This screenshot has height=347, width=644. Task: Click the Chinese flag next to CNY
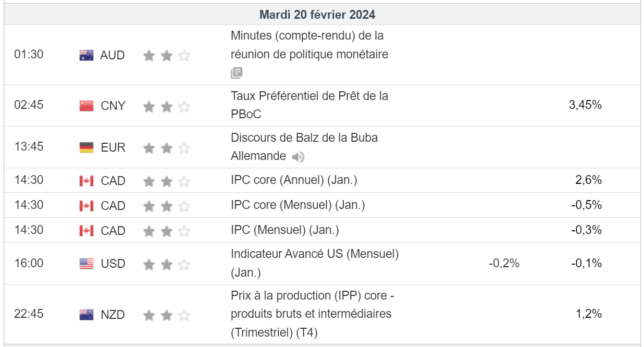pyautogui.click(x=86, y=106)
